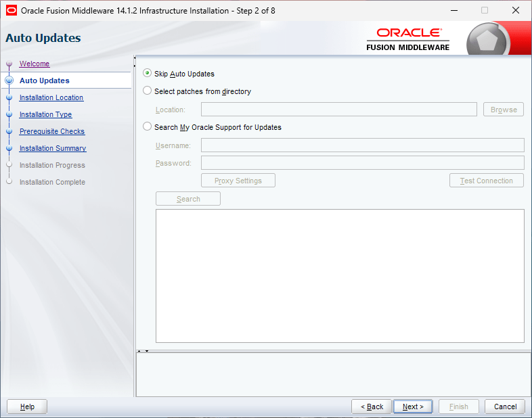532x418 pixels.
Task: Click the Location text field
Action: [339, 110]
